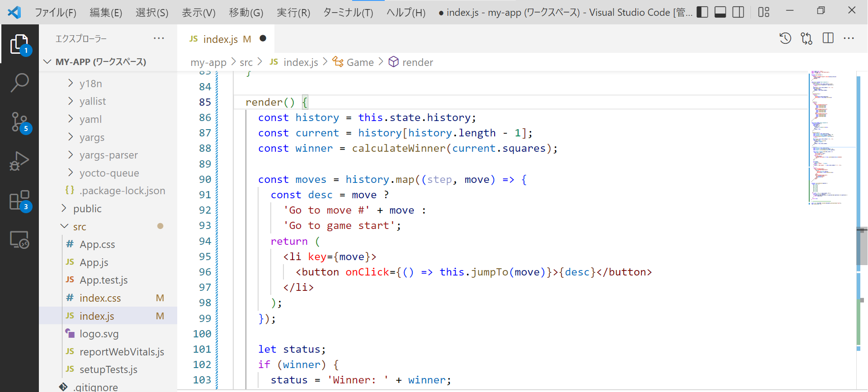Click the render method symbol in breadcrumb

click(x=411, y=62)
